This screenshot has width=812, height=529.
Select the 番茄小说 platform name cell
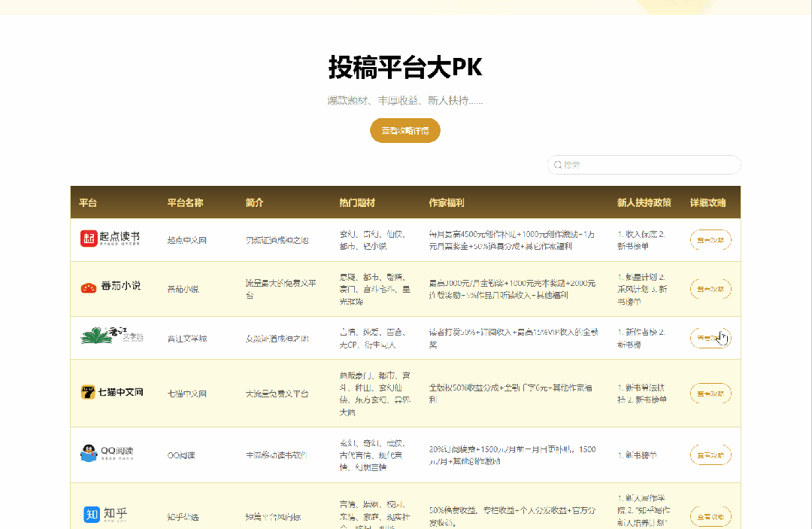(183, 289)
